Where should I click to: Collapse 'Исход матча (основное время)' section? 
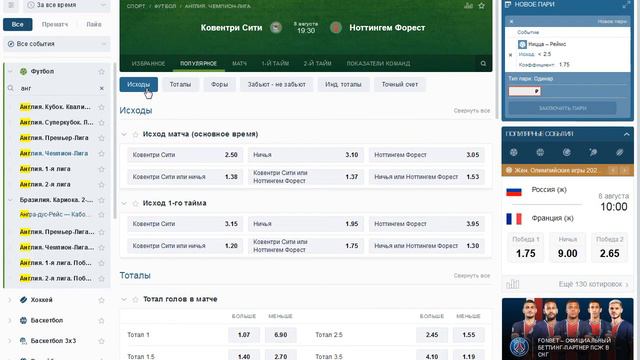click(124, 134)
